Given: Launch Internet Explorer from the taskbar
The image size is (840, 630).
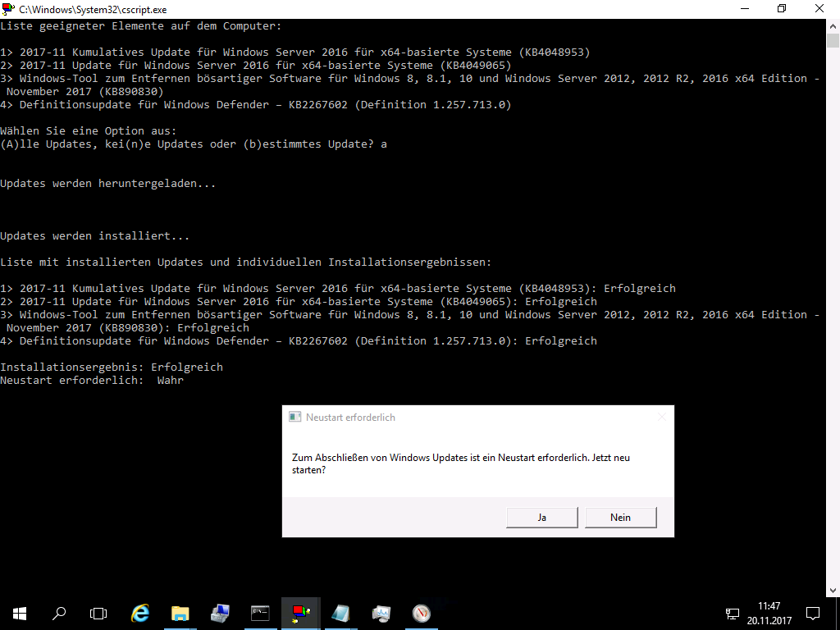Looking at the screenshot, I should point(140,613).
